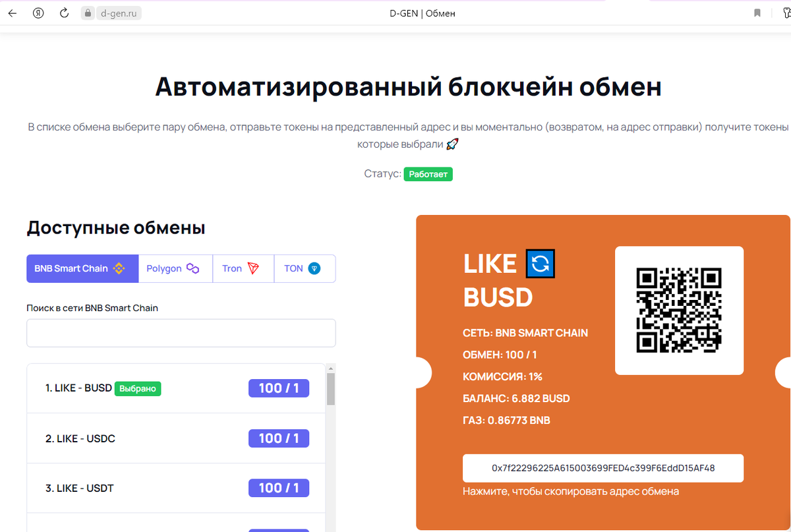Click the Tron logo icon
The image size is (791, 532).
click(x=254, y=268)
